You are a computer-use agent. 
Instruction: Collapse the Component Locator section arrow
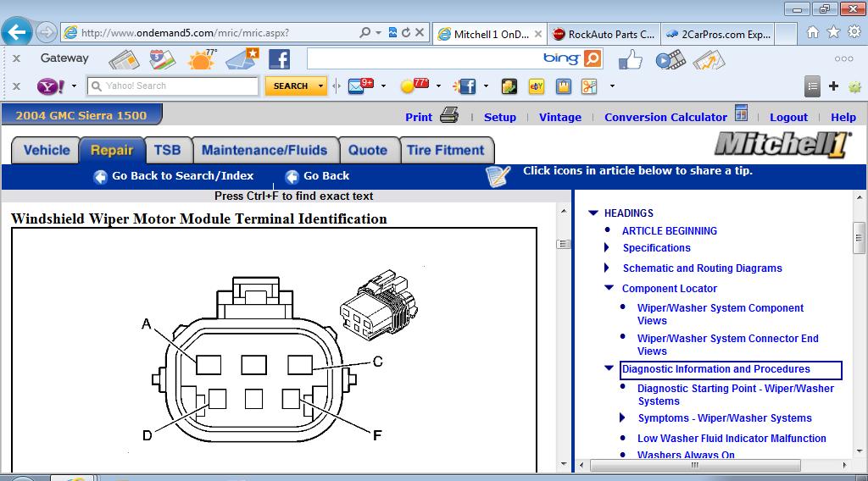(609, 287)
